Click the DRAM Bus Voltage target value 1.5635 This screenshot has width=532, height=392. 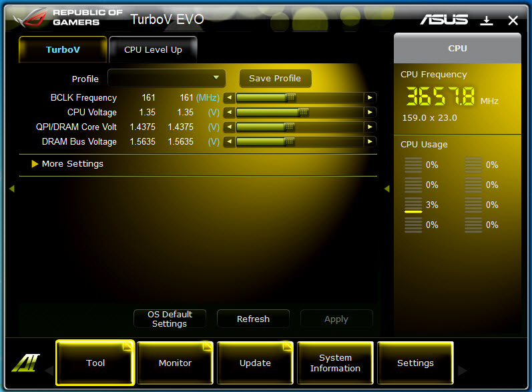[x=180, y=141]
